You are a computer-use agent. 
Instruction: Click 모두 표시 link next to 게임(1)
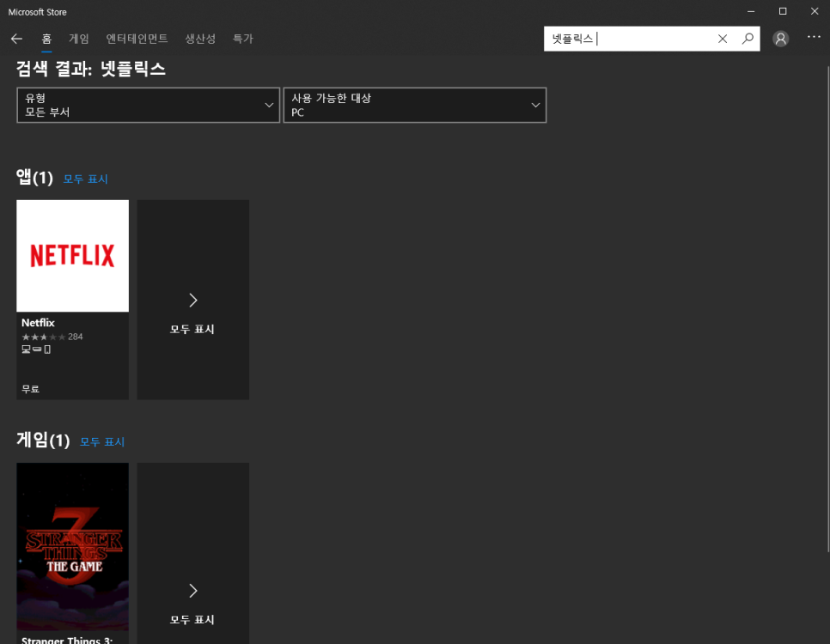(102, 442)
